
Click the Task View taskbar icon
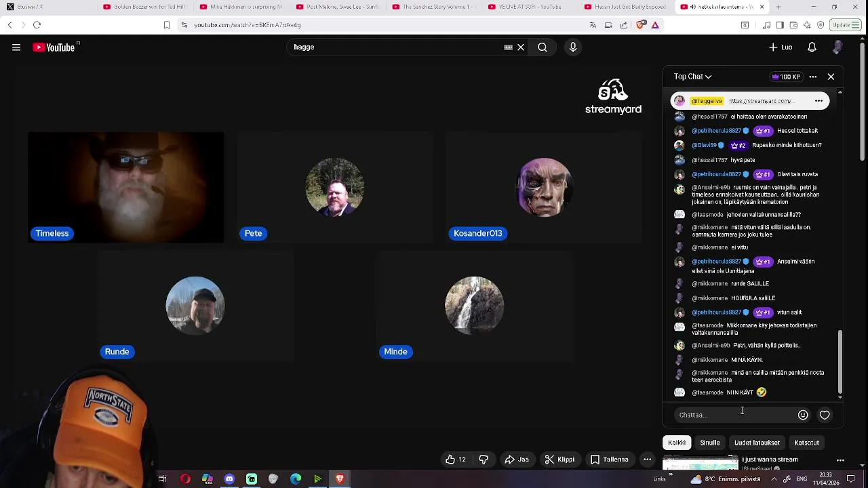(162, 479)
